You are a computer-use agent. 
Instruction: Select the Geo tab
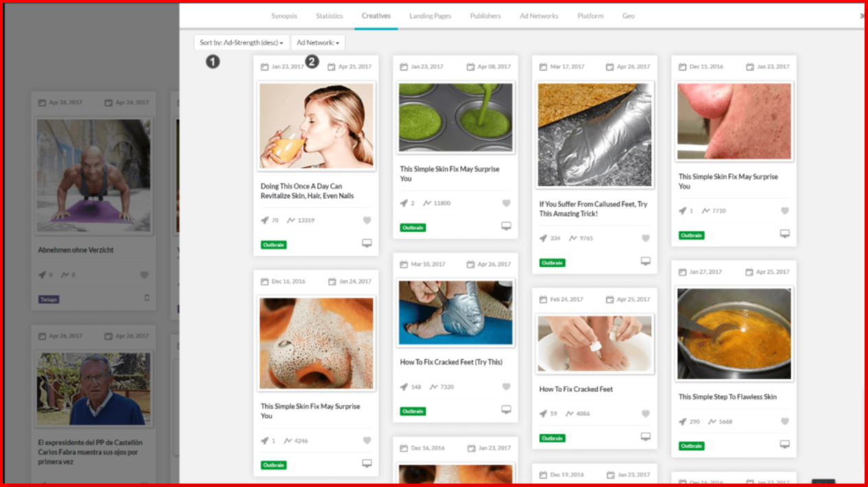[628, 16]
